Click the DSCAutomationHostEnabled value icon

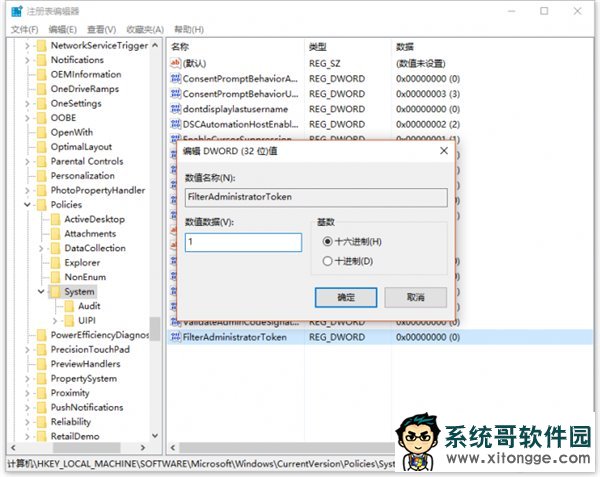(x=175, y=123)
